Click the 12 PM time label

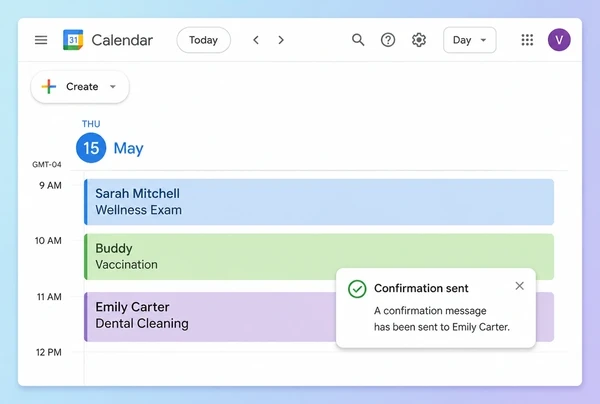[x=49, y=352]
